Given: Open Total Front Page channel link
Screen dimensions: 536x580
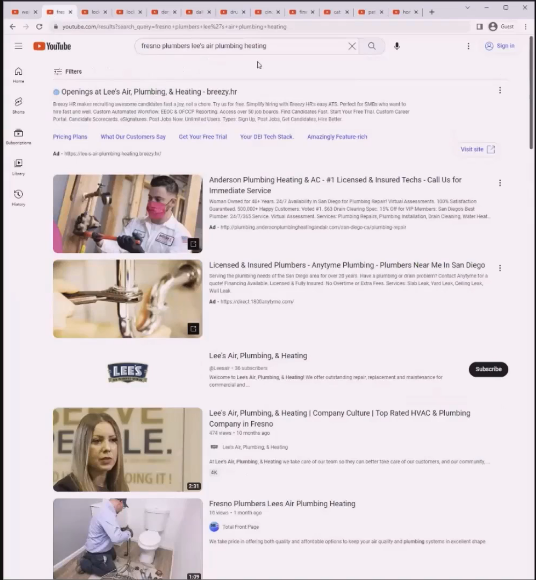Looking at the screenshot, I should tap(240, 527).
